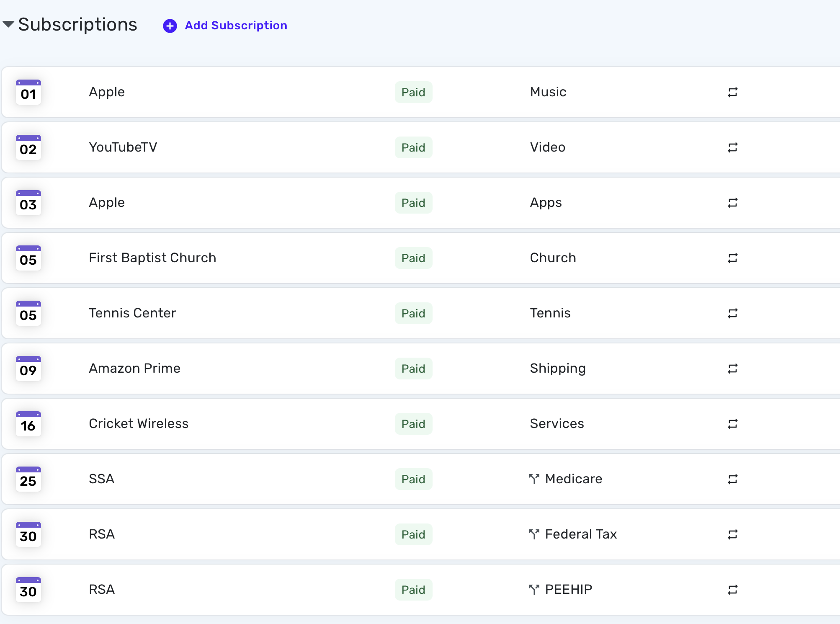The image size is (840, 624).
Task: Click the repeat icon in RSA PEEHIP row
Action: 733,590
